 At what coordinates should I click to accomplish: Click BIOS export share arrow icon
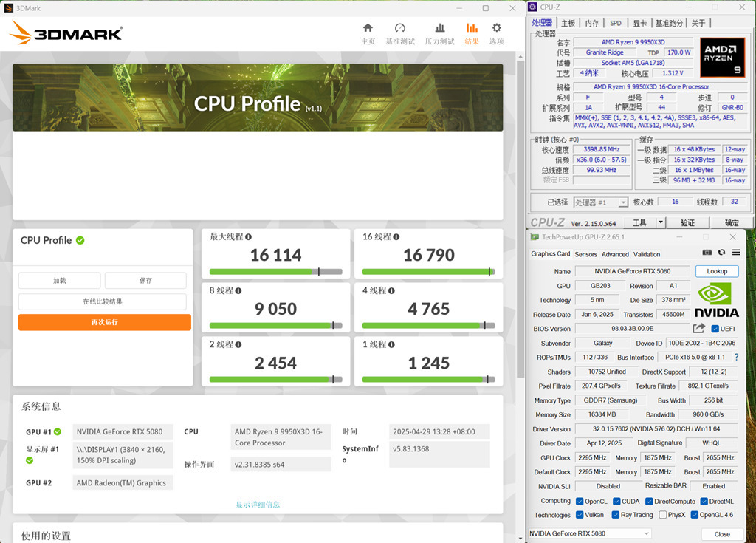[698, 329]
